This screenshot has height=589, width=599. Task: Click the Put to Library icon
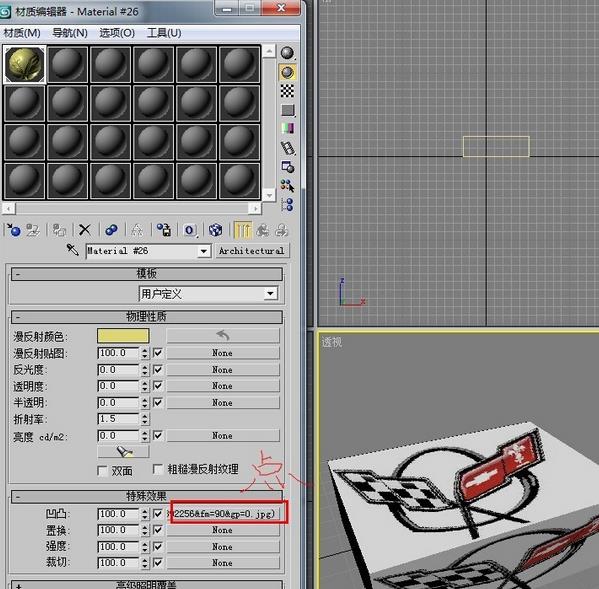click(x=164, y=230)
